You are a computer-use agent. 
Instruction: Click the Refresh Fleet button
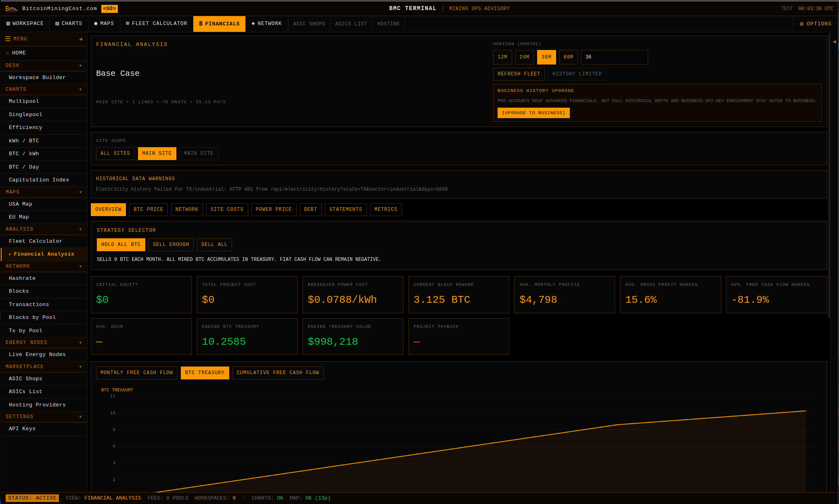519,74
